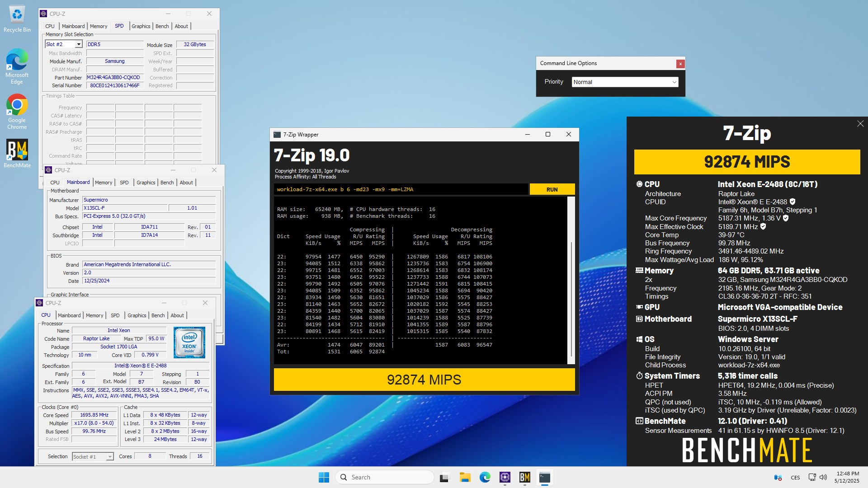
Task: Click the command line workload input field
Action: 401,189
